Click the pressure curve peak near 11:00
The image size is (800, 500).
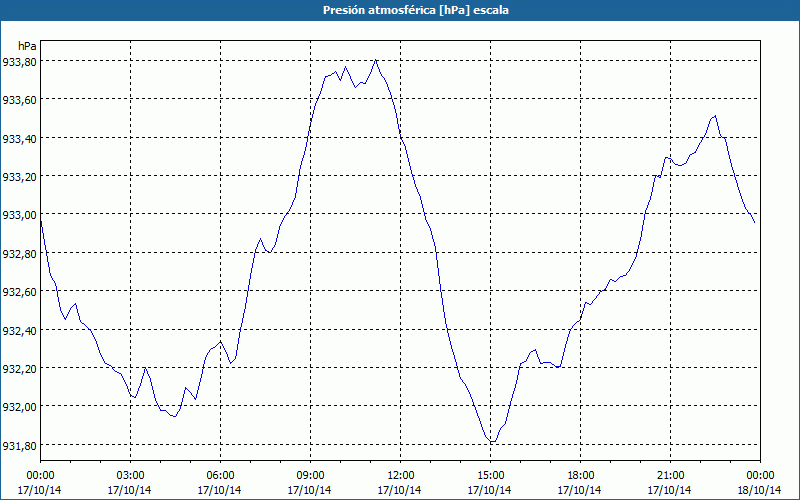pos(376,60)
